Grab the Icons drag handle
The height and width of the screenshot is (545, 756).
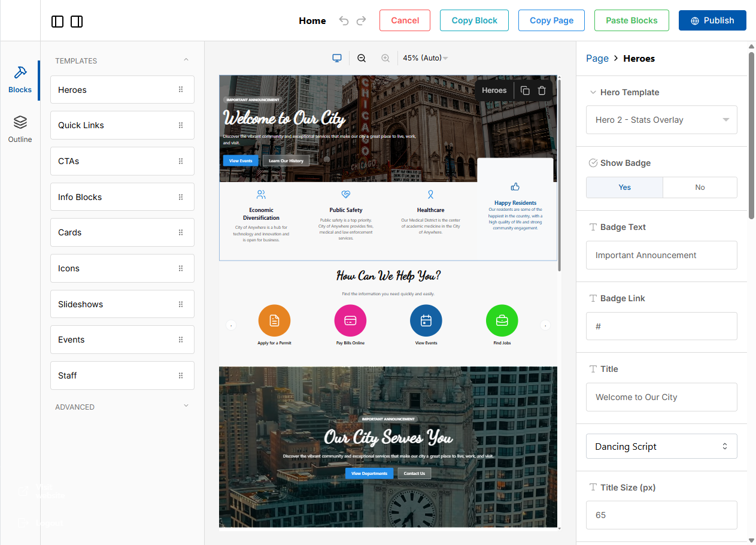click(181, 268)
